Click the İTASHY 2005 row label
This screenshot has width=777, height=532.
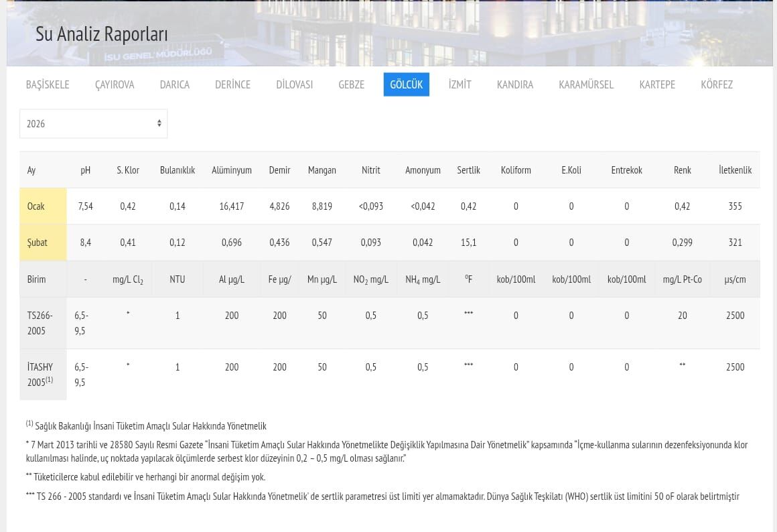pyautogui.click(x=40, y=375)
